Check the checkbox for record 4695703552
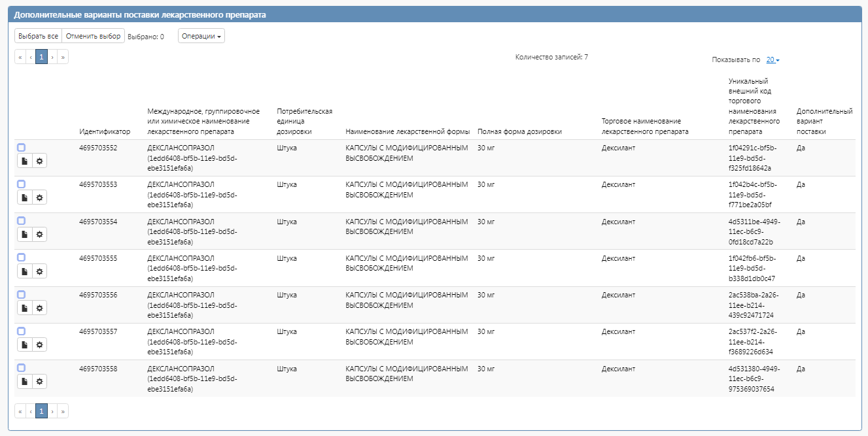 (x=21, y=148)
